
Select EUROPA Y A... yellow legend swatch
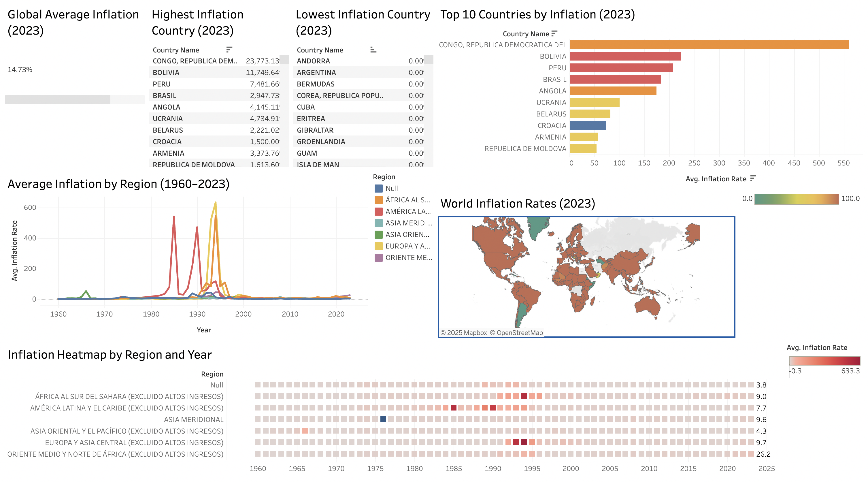378,246
